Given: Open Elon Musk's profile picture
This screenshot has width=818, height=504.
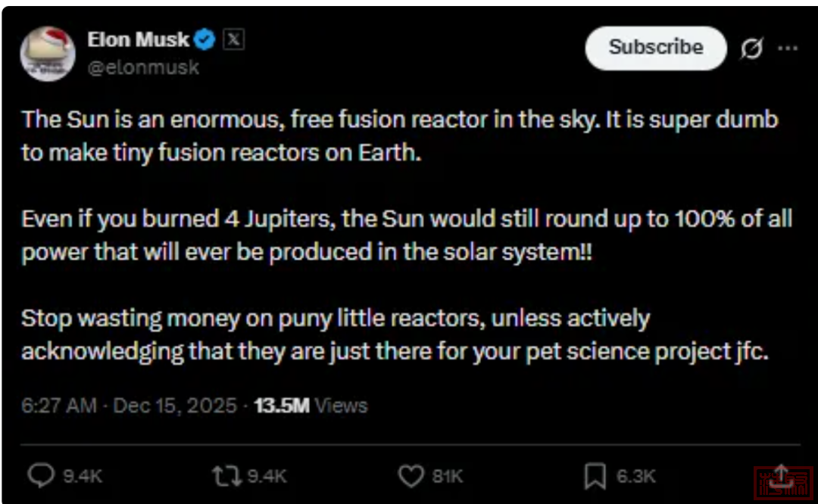Looking at the screenshot, I should point(47,52).
